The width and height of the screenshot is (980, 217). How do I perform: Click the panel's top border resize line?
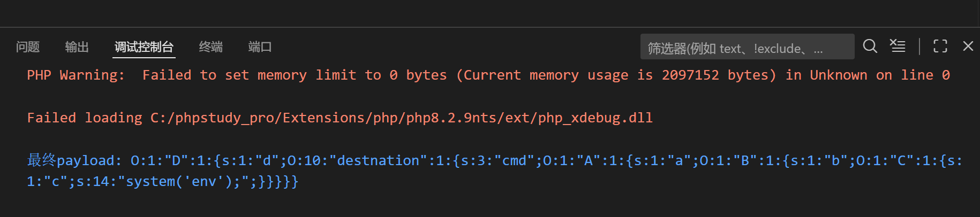490,27
